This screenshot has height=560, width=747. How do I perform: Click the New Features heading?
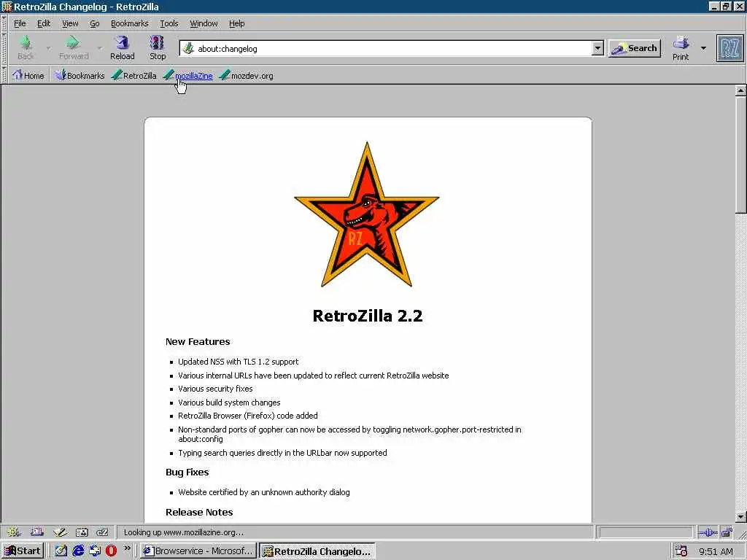tap(198, 341)
